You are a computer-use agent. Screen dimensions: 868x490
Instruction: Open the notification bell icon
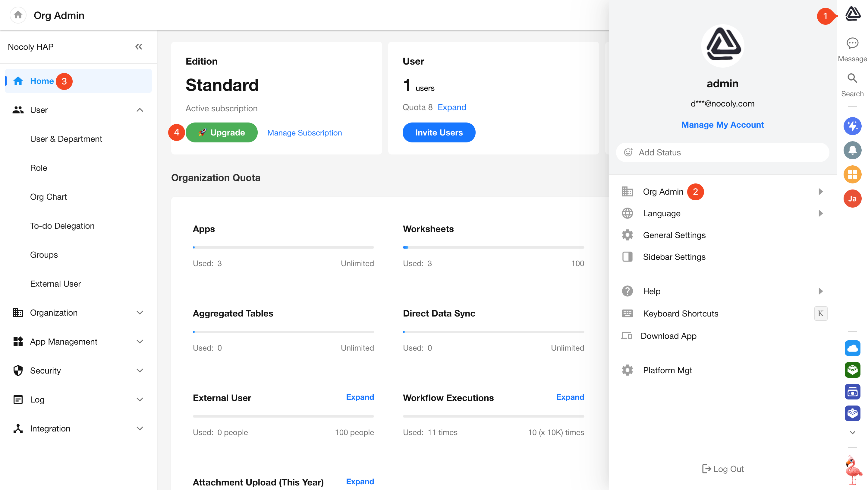[x=852, y=150]
